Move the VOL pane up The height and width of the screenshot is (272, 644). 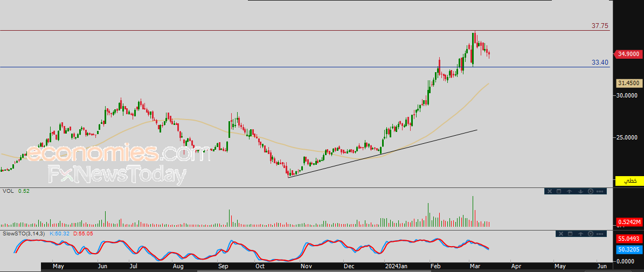[569, 191]
